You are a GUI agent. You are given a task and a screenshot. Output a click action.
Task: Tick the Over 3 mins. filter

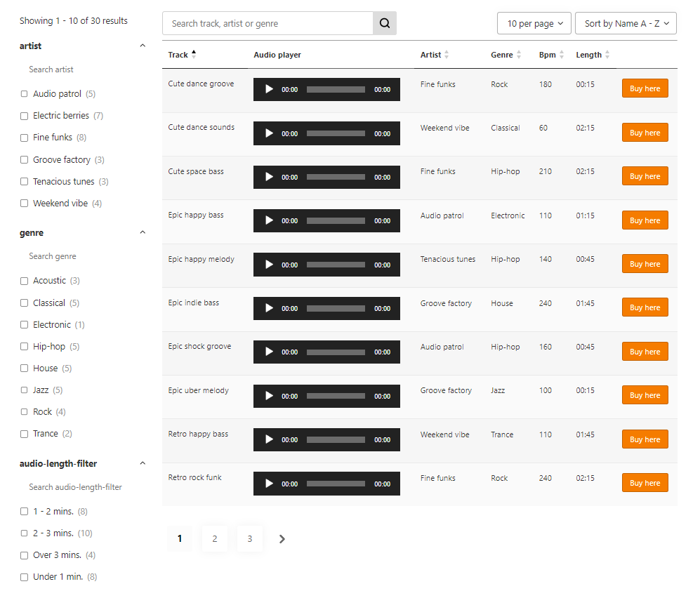click(24, 555)
